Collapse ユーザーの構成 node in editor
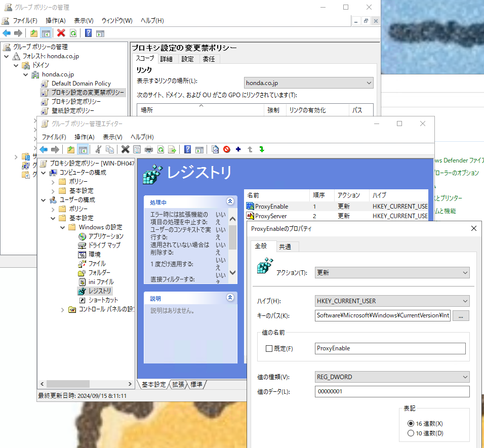The image size is (484, 448). click(x=44, y=200)
